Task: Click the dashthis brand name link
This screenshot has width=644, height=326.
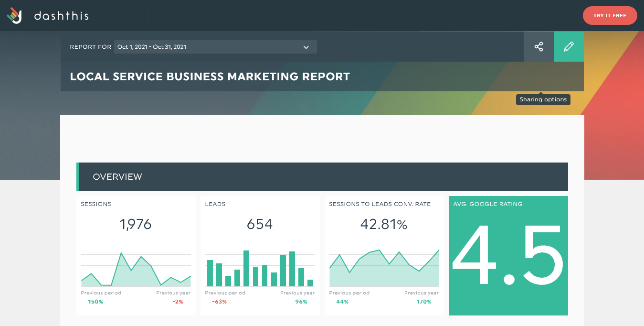Action: coord(62,16)
